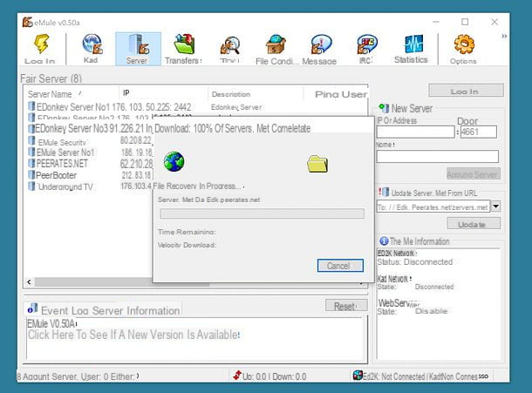This screenshot has width=532, height=393.
Task: Click the left arrow of horizontal scrollbar
Action: (x=29, y=282)
